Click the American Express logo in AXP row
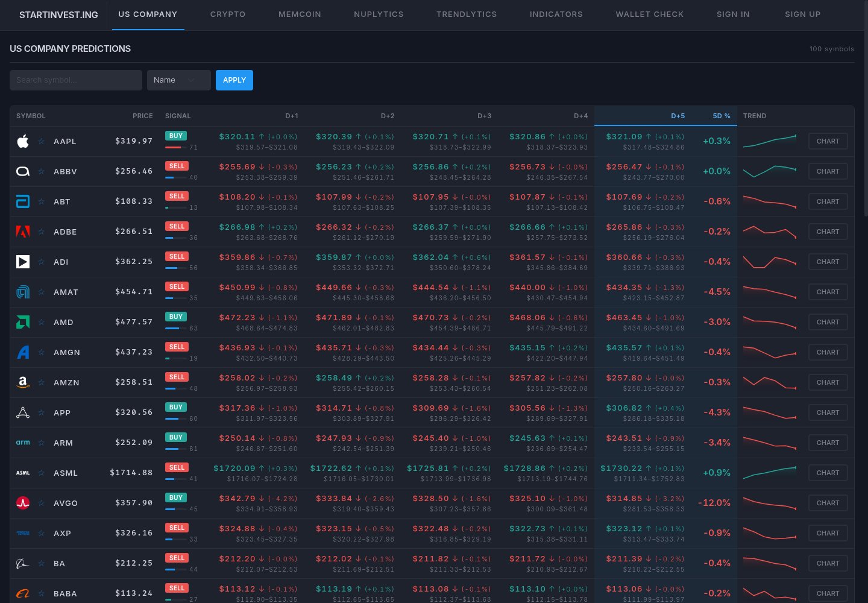868x603 pixels. point(23,533)
